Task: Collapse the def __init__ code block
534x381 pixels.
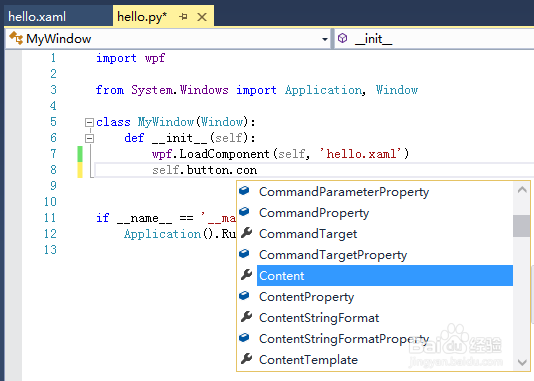Action: click(x=89, y=138)
